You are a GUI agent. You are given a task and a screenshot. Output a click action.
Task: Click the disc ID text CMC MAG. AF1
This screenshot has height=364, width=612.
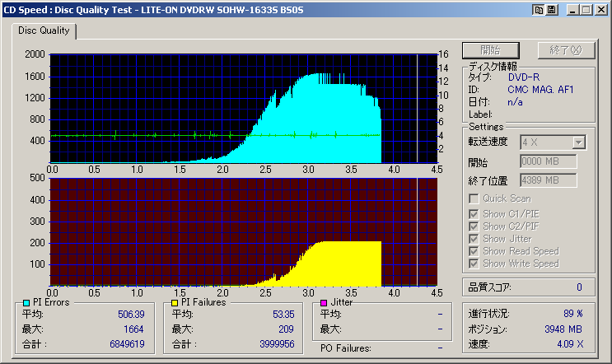click(540, 90)
